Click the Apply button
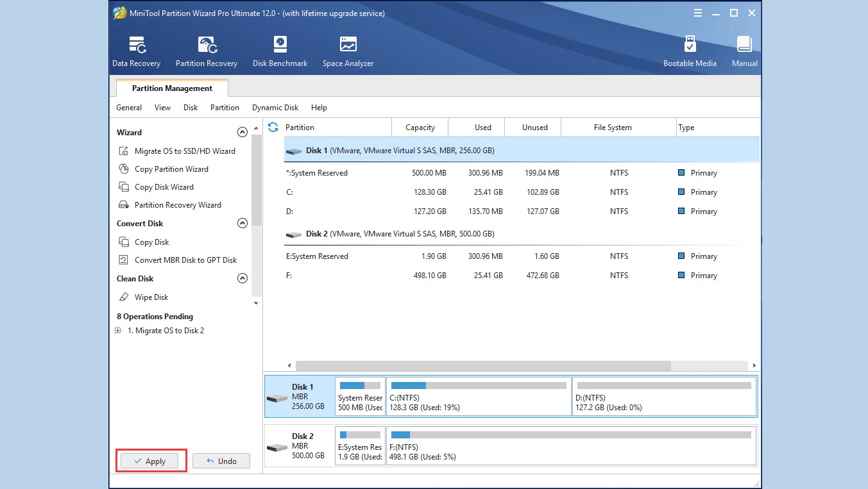868x489 pixels. (x=150, y=461)
